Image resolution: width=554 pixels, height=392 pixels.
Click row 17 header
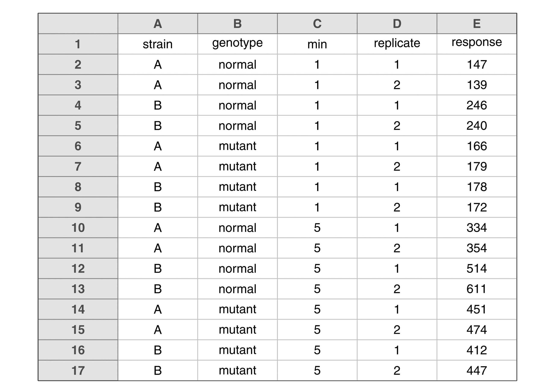click(x=78, y=370)
